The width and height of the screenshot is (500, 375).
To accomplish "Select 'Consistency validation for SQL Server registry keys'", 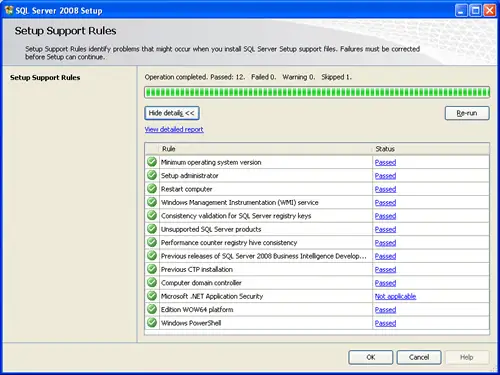I will [x=236, y=216].
